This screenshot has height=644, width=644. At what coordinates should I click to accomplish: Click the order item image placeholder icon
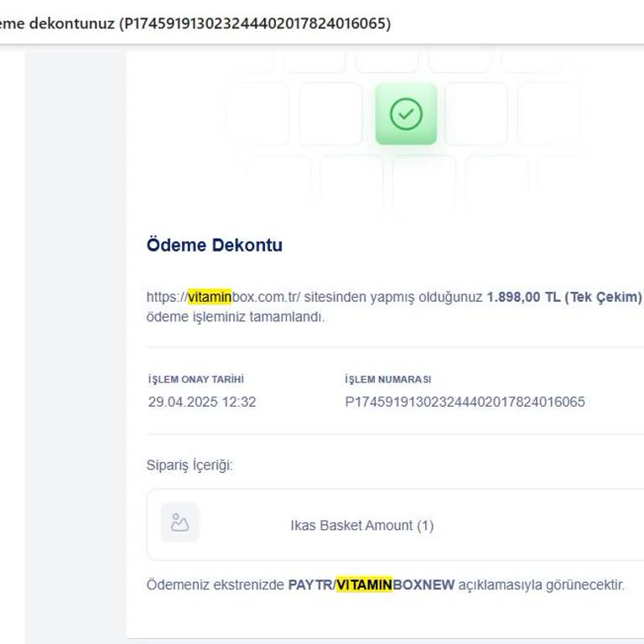click(179, 522)
